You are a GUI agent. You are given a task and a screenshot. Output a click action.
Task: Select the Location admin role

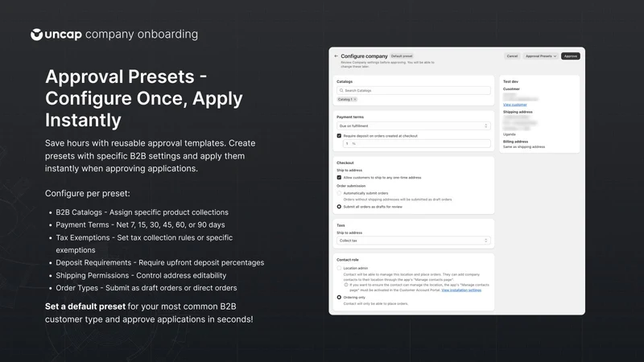coord(339,268)
